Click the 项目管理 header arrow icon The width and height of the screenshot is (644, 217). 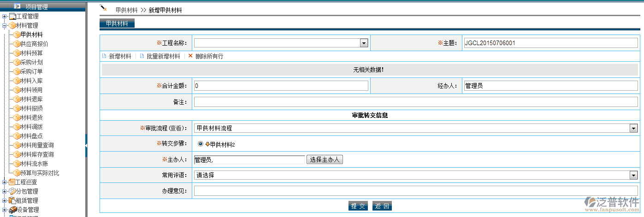coord(18,6)
